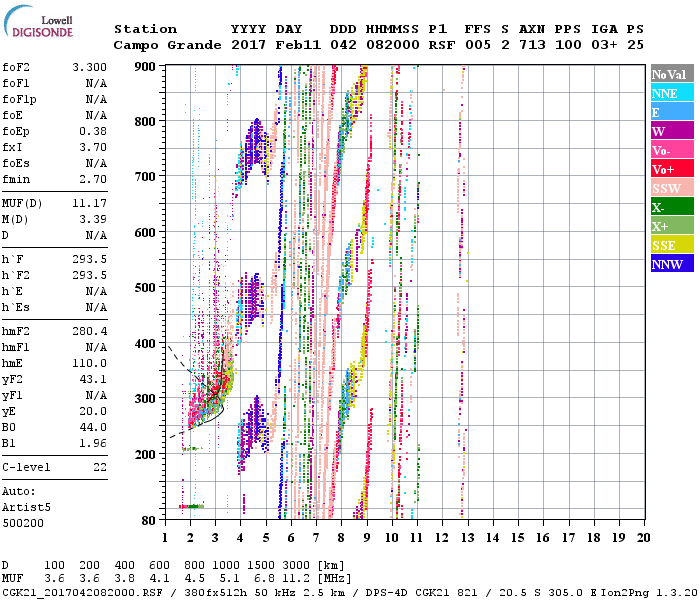700x600 pixels.
Task: Click the 082000 time stamp
Action: (393, 45)
